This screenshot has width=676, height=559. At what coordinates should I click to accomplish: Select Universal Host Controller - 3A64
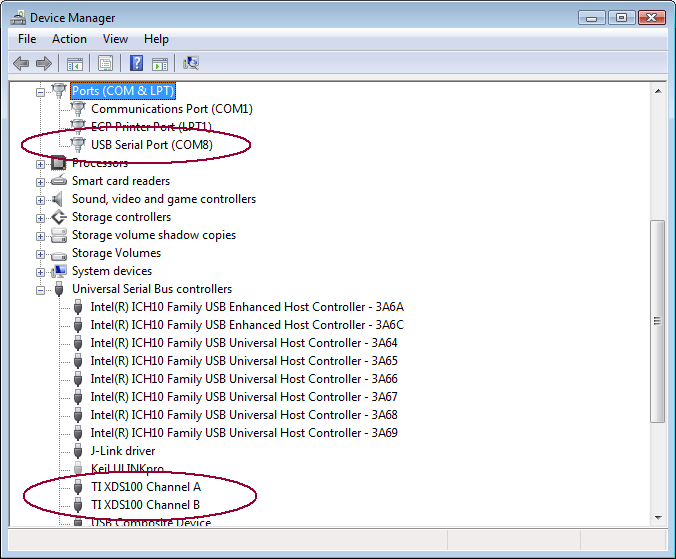[x=244, y=343]
